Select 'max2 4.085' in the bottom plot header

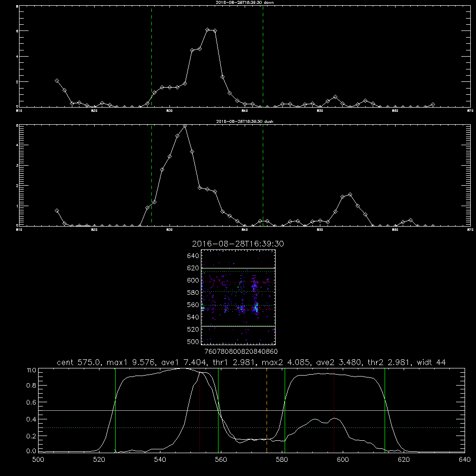tap(286, 362)
